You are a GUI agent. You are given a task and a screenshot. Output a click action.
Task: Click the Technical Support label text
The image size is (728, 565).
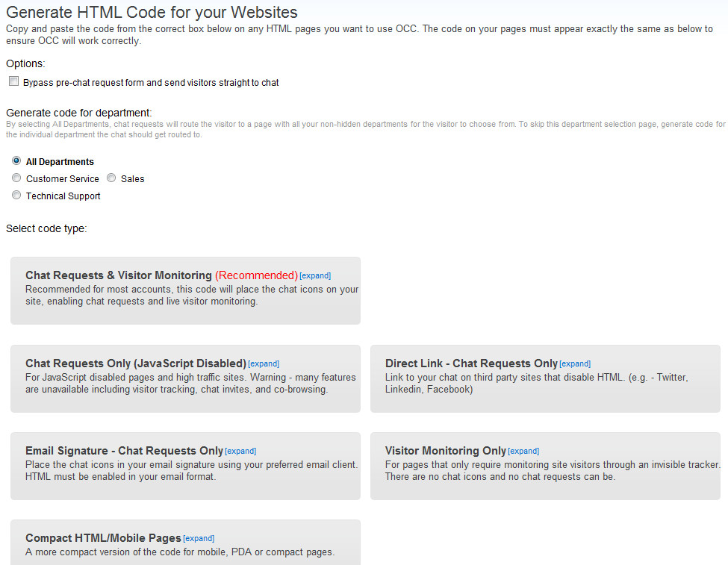pyautogui.click(x=63, y=196)
